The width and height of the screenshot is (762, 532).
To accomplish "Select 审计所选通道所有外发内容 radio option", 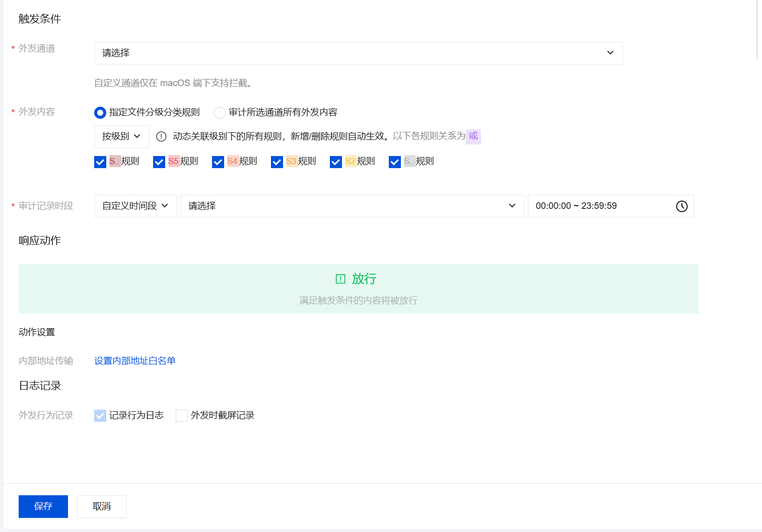I will tap(220, 113).
